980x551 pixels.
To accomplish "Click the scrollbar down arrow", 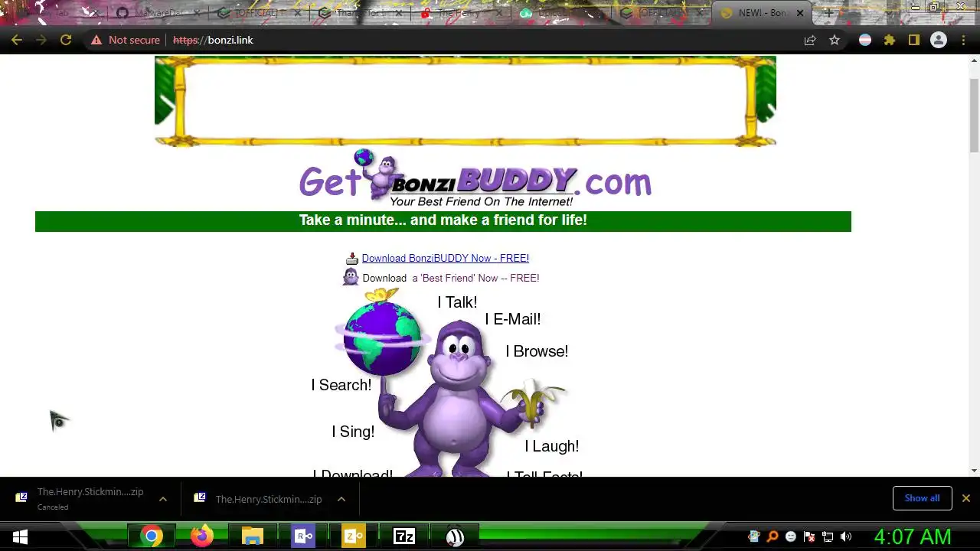I will 974,471.
